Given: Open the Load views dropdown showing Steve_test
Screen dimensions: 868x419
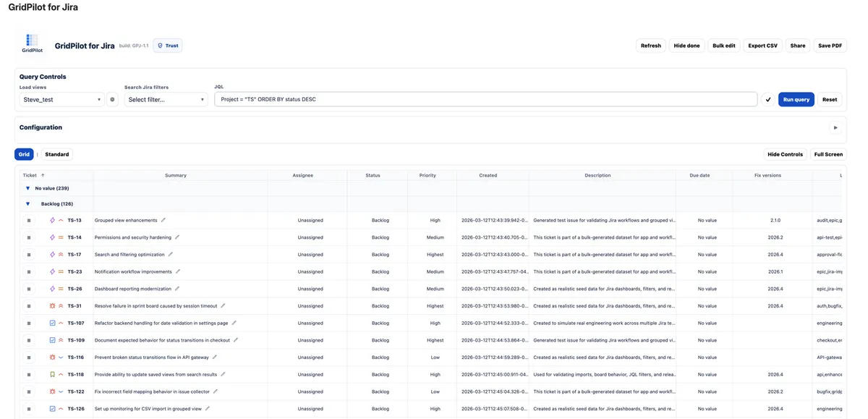Looking at the screenshot, I should tap(61, 100).
